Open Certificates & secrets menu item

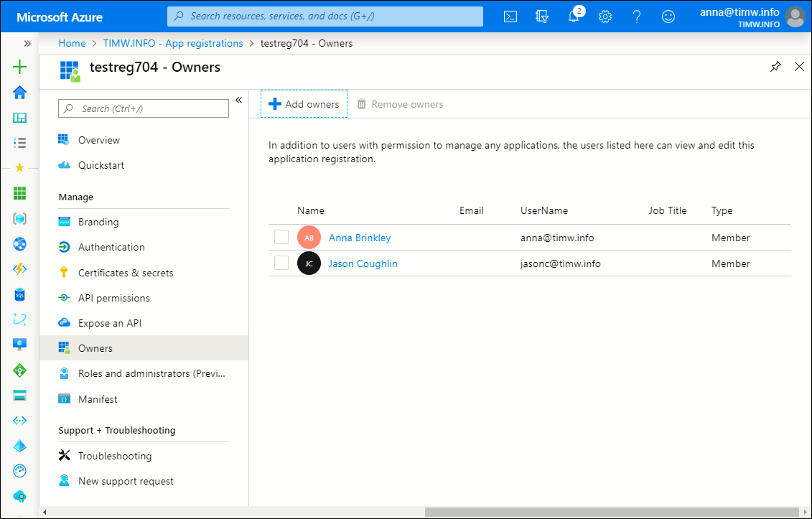click(x=126, y=273)
